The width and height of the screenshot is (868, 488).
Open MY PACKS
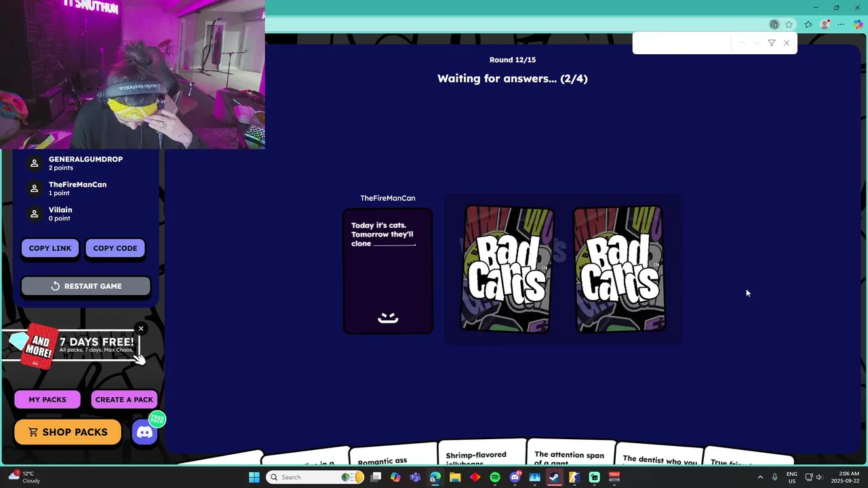(x=47, y=399)
